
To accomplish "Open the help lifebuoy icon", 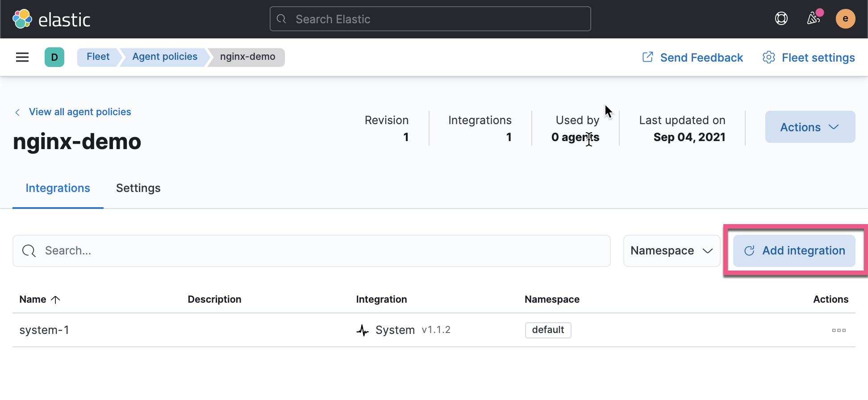I will [x=781, y=19].
